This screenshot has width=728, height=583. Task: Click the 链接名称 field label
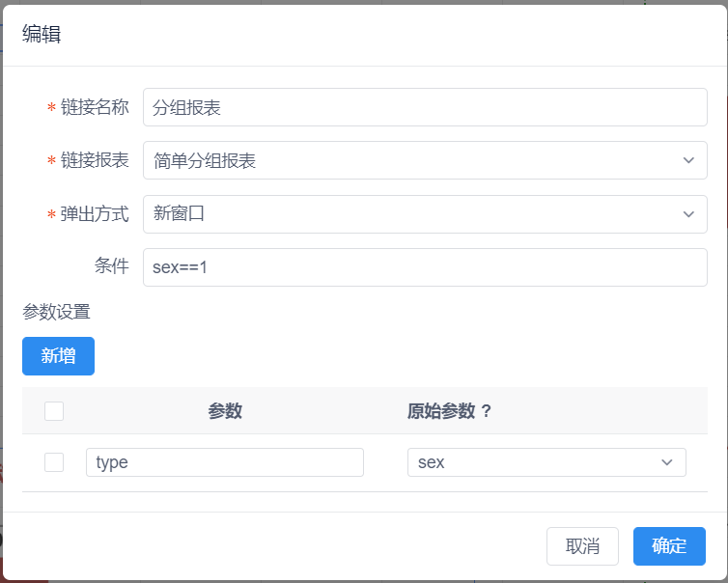95,107
